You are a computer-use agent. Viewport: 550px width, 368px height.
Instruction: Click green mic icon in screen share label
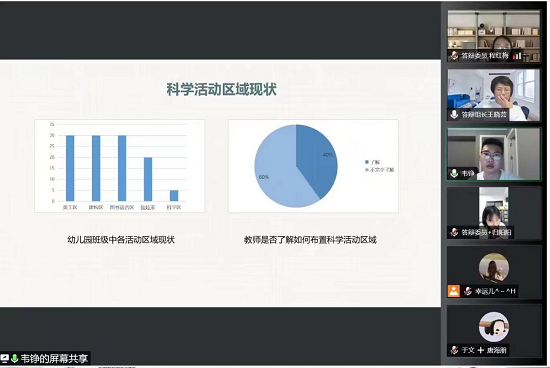click(x=14, y=358)
